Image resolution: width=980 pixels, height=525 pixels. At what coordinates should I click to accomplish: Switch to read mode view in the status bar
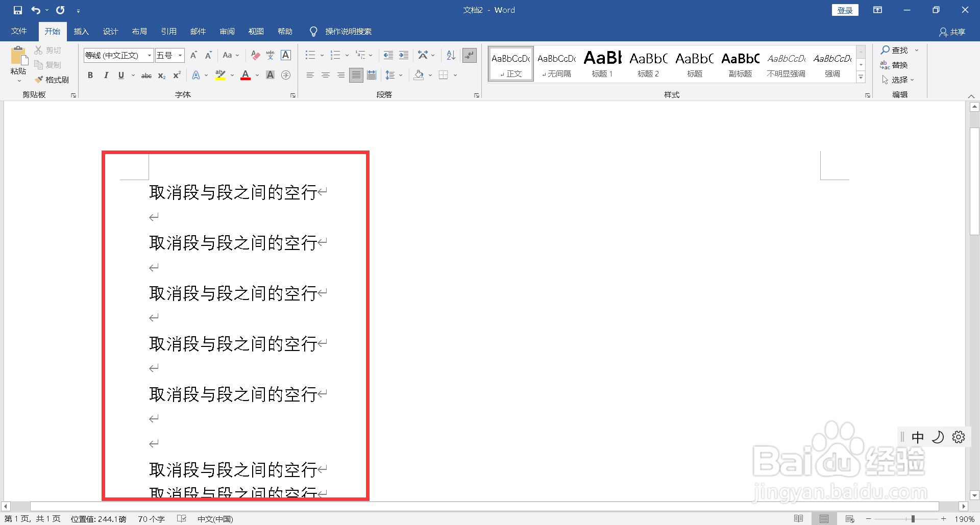(x=799, y=519)
